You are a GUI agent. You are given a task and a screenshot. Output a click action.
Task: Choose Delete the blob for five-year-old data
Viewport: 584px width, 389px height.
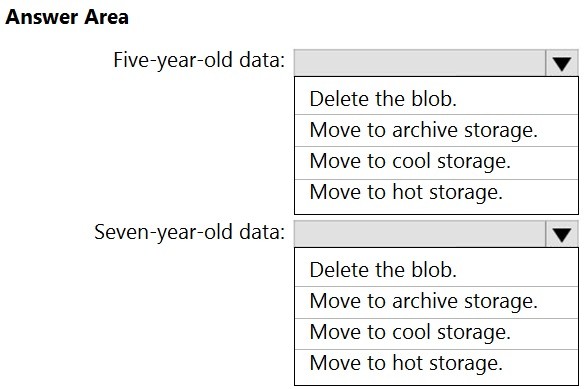436,99
